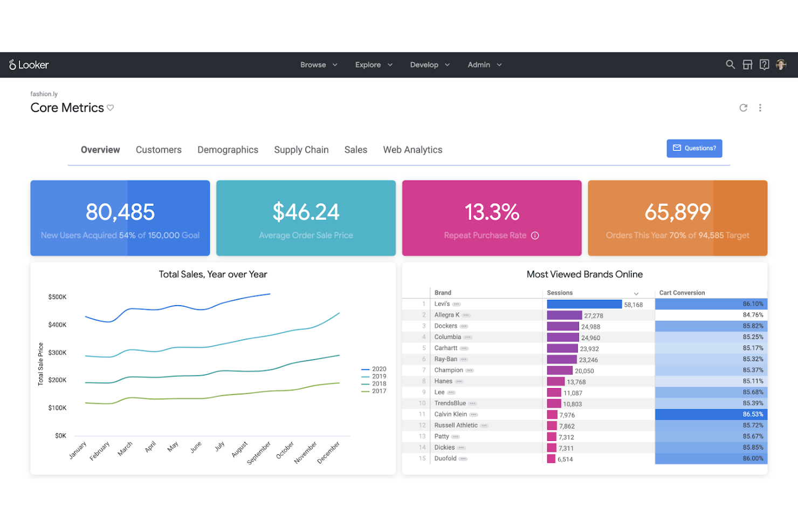Click the Looker logo
Image resolution: width=798 pixels, height=532 pixels.
coord(28,64)
